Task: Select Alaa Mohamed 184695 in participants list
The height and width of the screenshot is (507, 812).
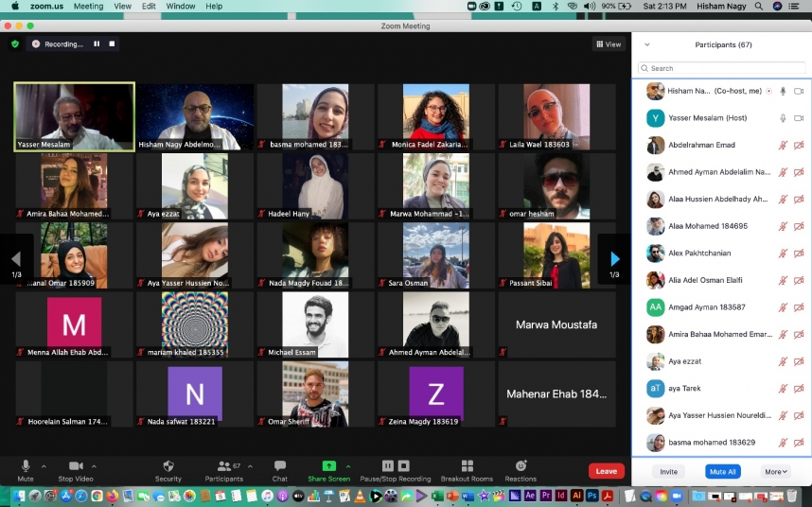Action: (721, 226)
